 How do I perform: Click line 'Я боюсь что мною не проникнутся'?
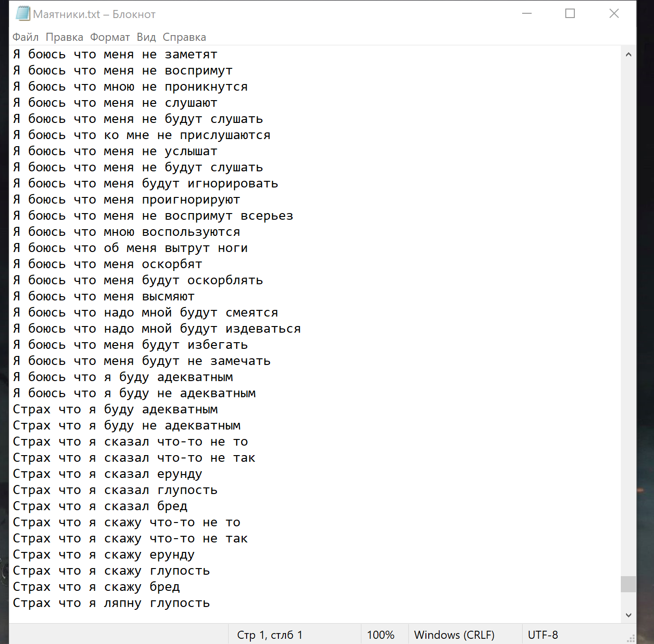pos(130,87)
